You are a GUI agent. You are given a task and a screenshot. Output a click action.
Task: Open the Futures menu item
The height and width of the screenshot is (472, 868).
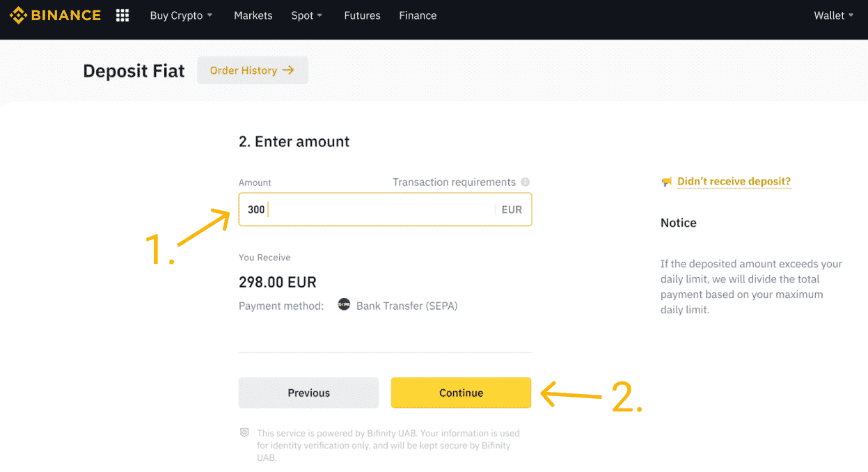(x=362, y=15)
